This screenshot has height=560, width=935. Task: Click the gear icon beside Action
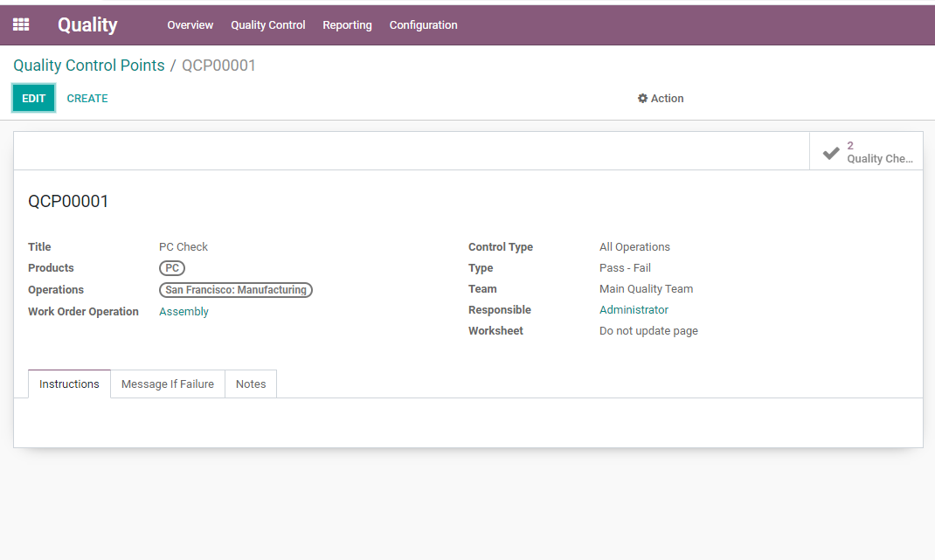(642, 99)
